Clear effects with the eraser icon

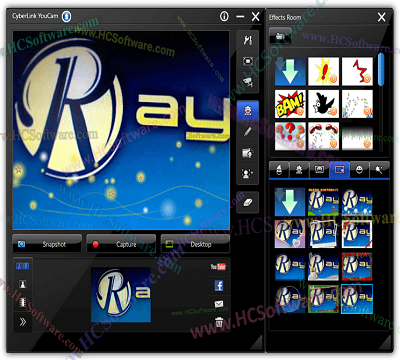tap(247, 202)
